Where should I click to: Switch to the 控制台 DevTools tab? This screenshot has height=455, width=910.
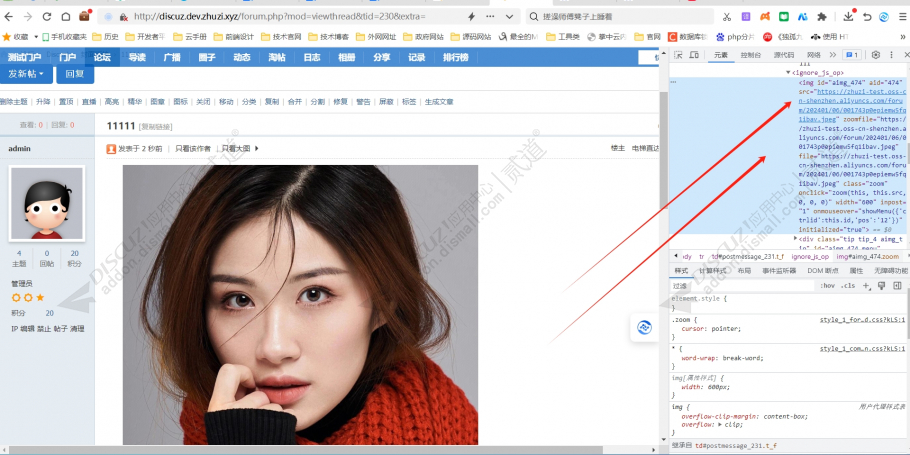[x=750, y=55]
